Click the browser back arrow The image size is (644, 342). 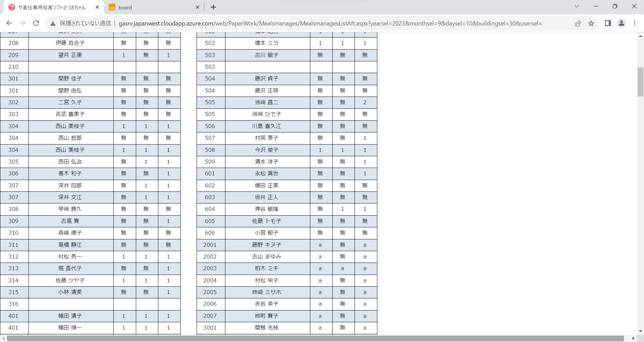coord(9,23)
